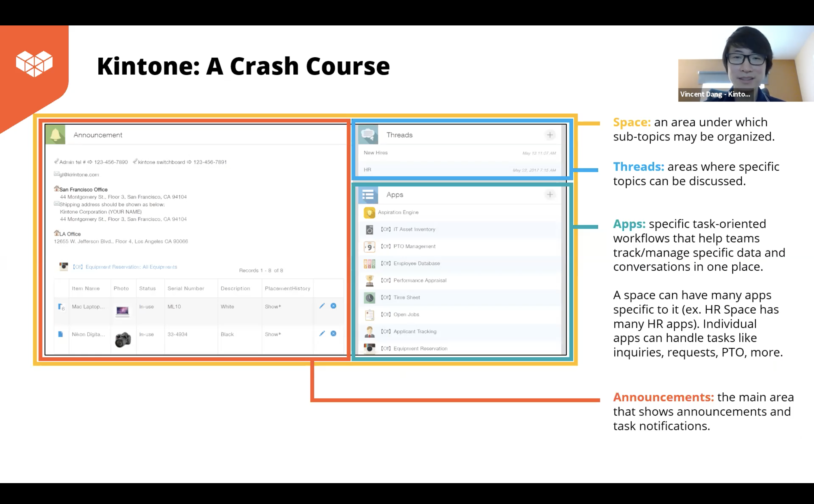Click the Open Jobs clipboard icon
The height and width of the screenshot is (504, 814).
[369, 315]
